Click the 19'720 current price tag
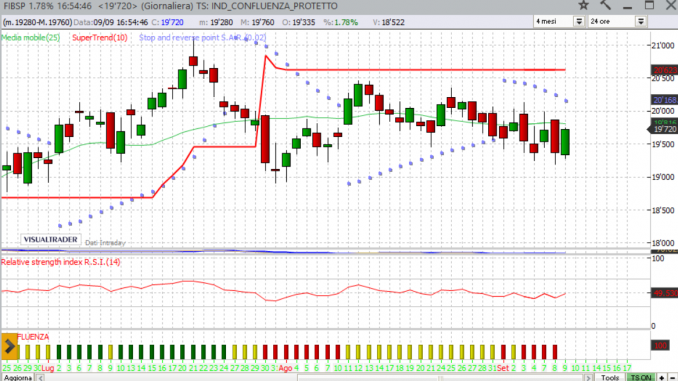 664,129
